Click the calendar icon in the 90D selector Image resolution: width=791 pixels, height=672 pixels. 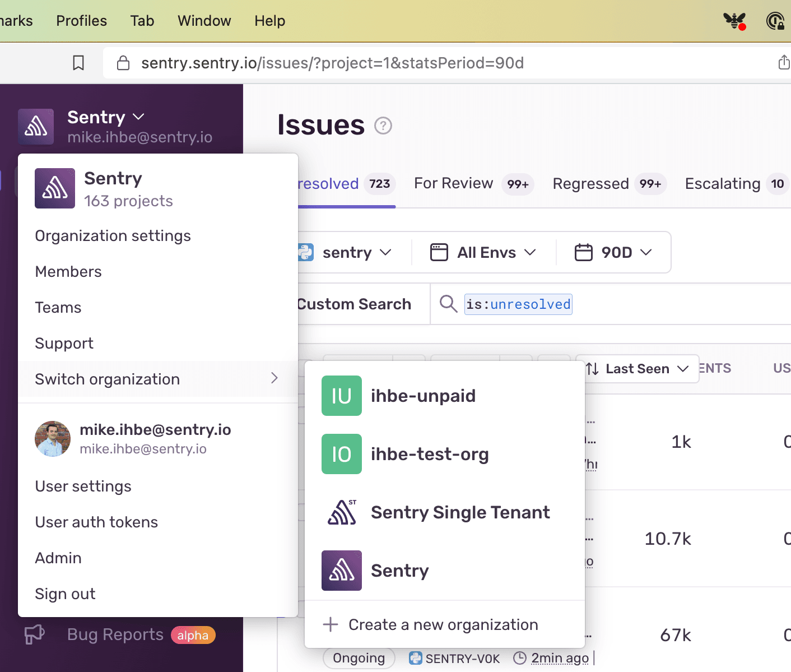point(584,252)
